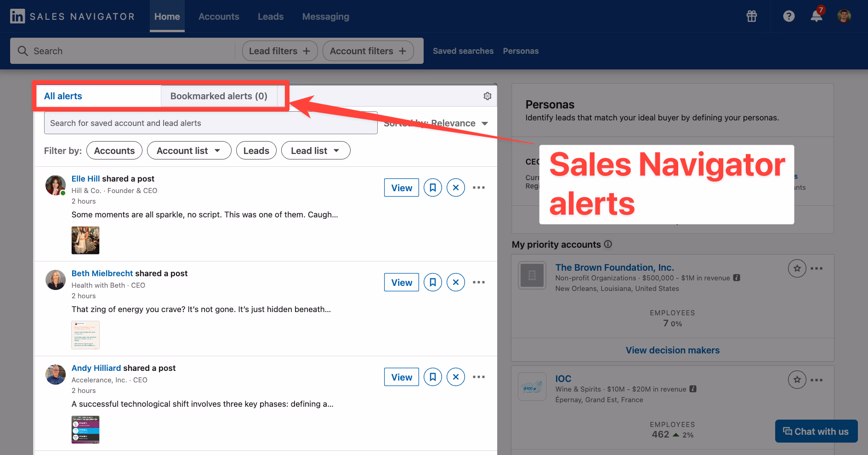Bookmark the Elle Hill alert
This screenshot has width=868, height=455.
[x=433, y=188]
